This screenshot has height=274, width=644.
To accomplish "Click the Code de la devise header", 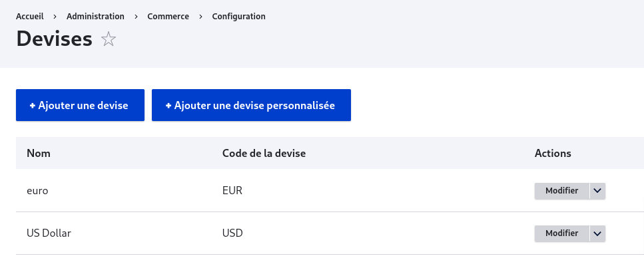I will pos(264,154).
